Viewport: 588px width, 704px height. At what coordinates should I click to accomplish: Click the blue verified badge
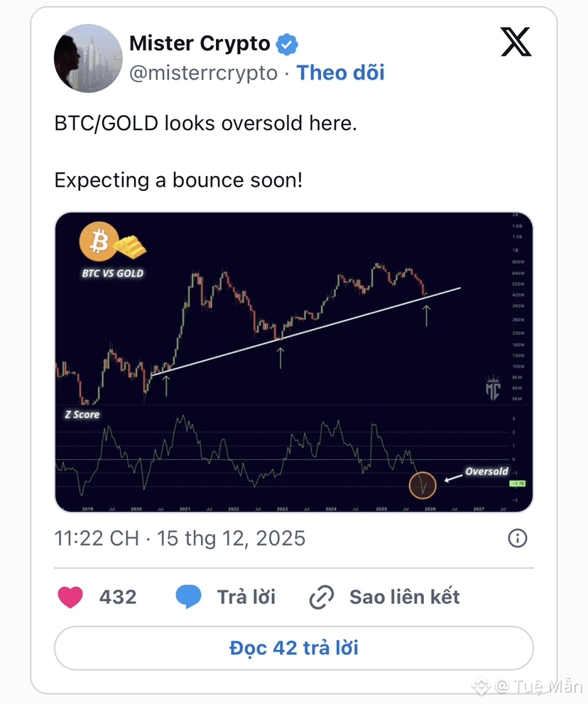(286, 44)
